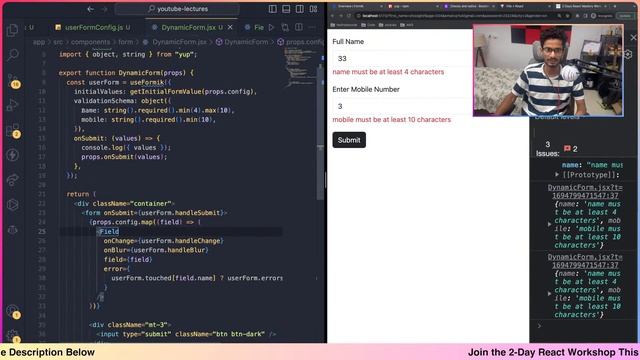
Task: Click the Enter Mobile Number input
Action: click(x=402, y=106)
